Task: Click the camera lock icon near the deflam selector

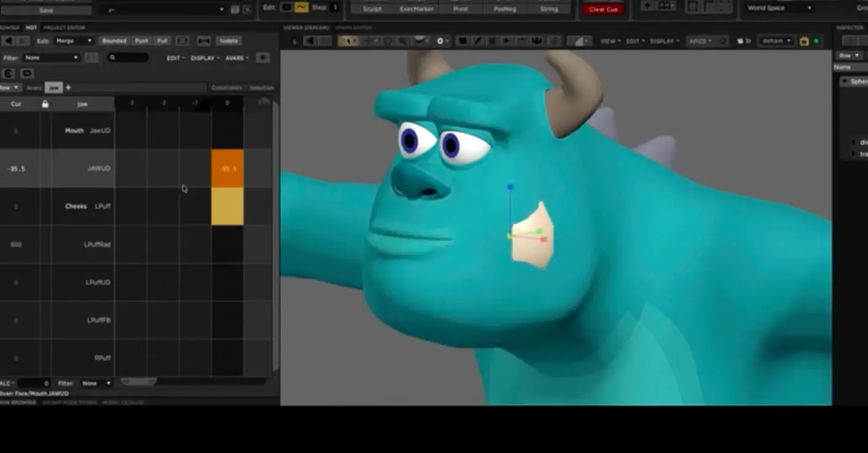Action: tap(804, 40)
